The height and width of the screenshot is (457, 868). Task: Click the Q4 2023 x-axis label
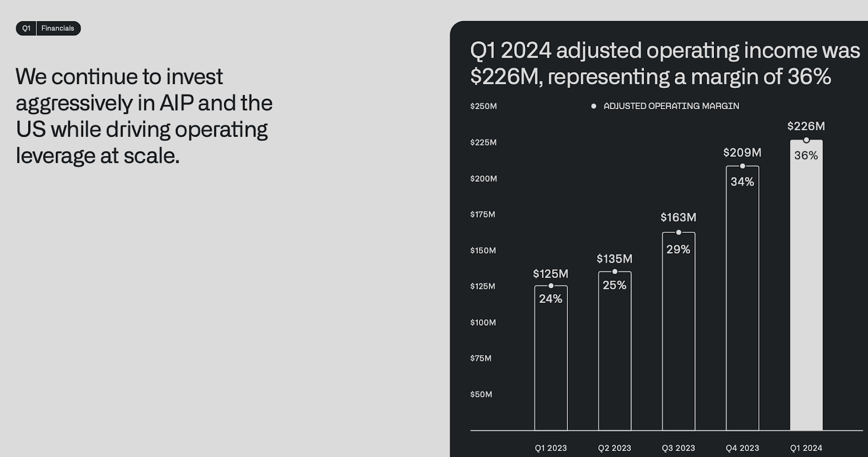click(x=742, y=448)
